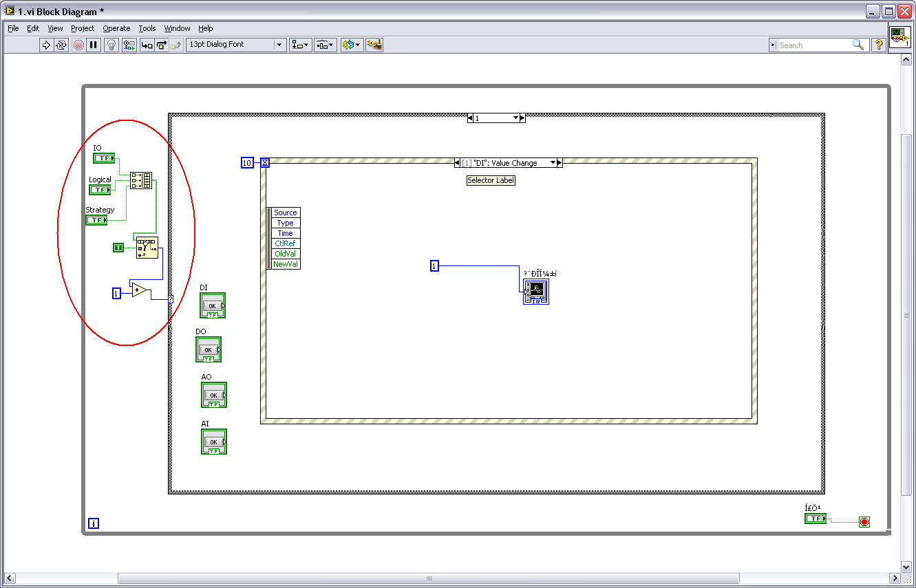
Task: Open the Help menu
Action: click(x=205, y=28)
